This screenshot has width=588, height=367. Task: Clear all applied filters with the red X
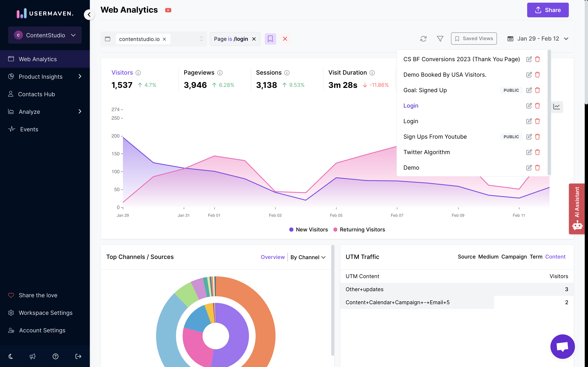(285, 39)
